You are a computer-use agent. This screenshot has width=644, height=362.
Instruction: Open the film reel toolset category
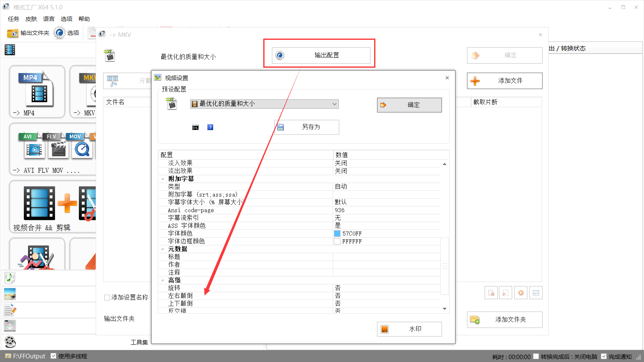(x=10, y=341)
